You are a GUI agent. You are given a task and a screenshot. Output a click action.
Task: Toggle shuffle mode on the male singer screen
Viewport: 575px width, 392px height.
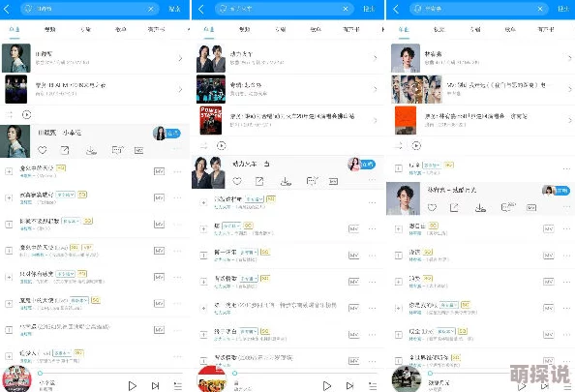point(399,146)
